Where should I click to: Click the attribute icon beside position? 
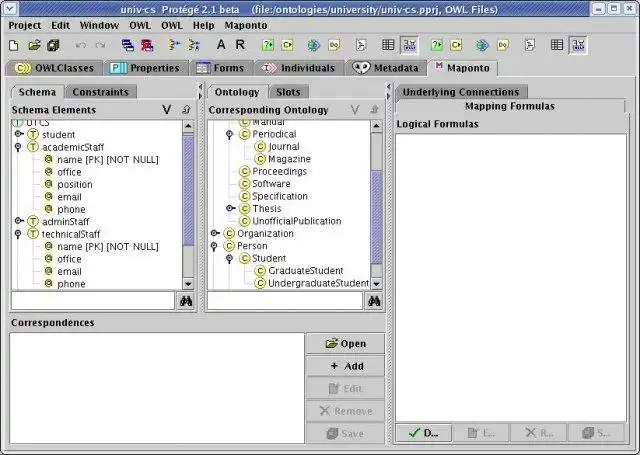point(49,184)
